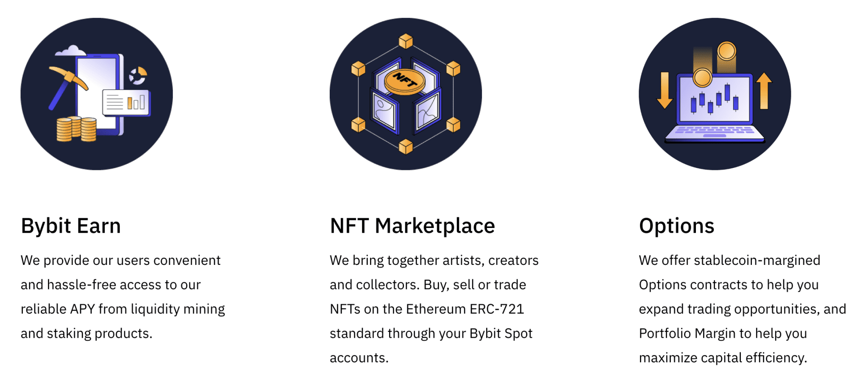Open the Options heading
The image size is (868, 392).
point(677,226)
